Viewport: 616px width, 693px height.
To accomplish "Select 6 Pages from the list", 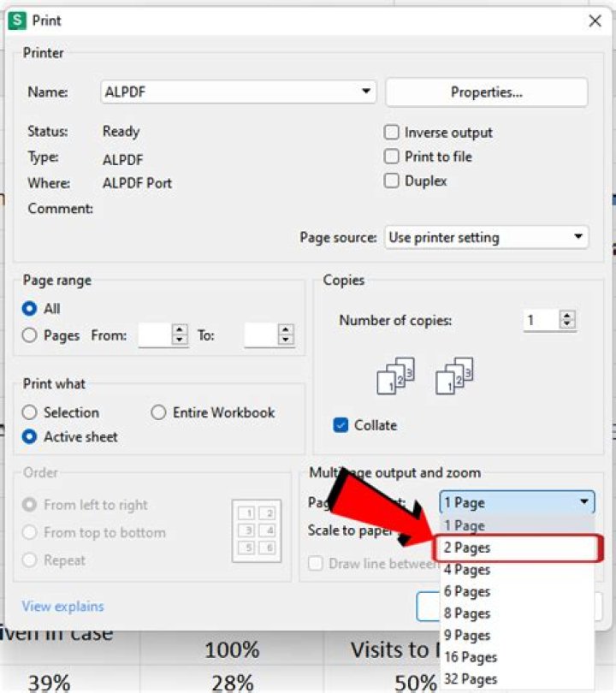I will (517, 591).
